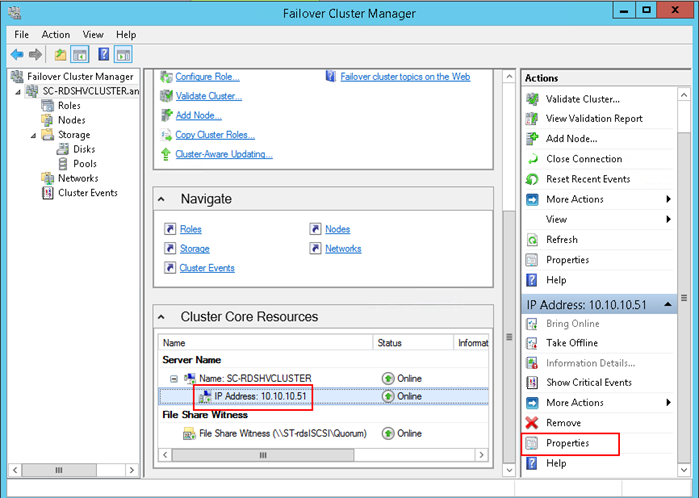Collapse the Storage tree node arrow
Viewport: 699px width, 498px height.
pos(33,135)
